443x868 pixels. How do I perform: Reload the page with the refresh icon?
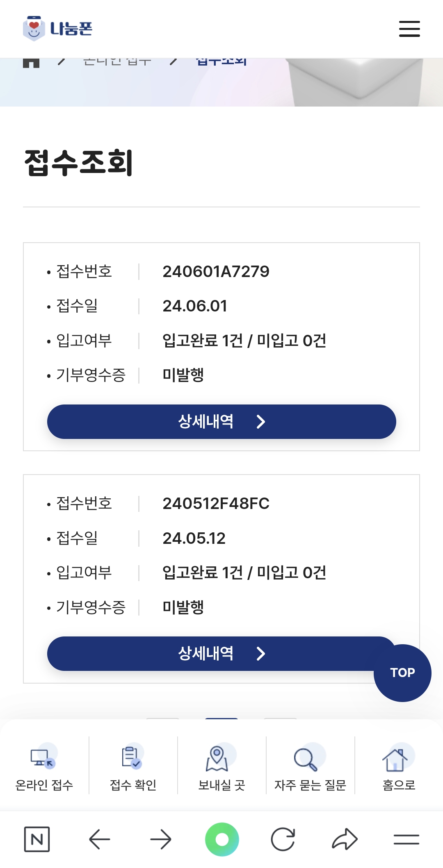tap(283, 839)
